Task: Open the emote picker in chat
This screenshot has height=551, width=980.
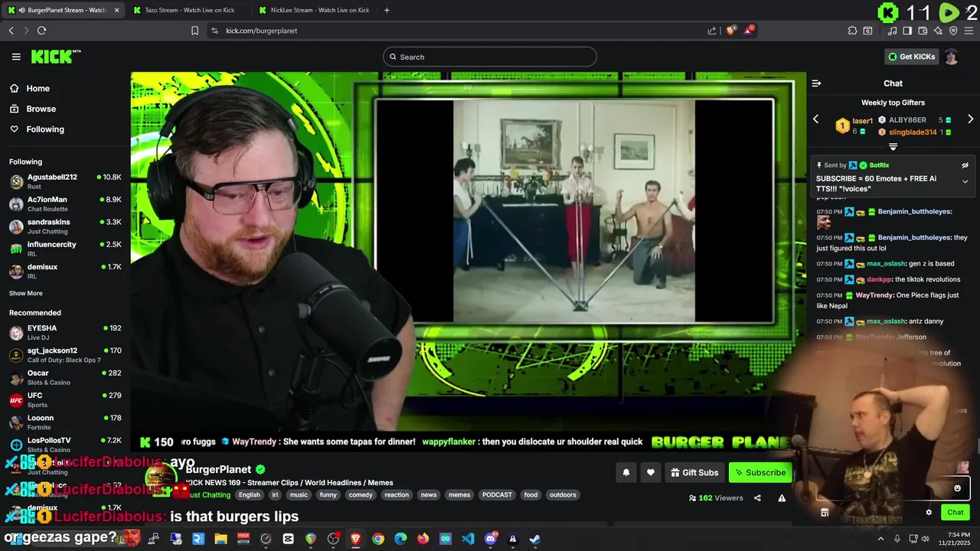Action: pyautogui.click(x=957, y=488)
